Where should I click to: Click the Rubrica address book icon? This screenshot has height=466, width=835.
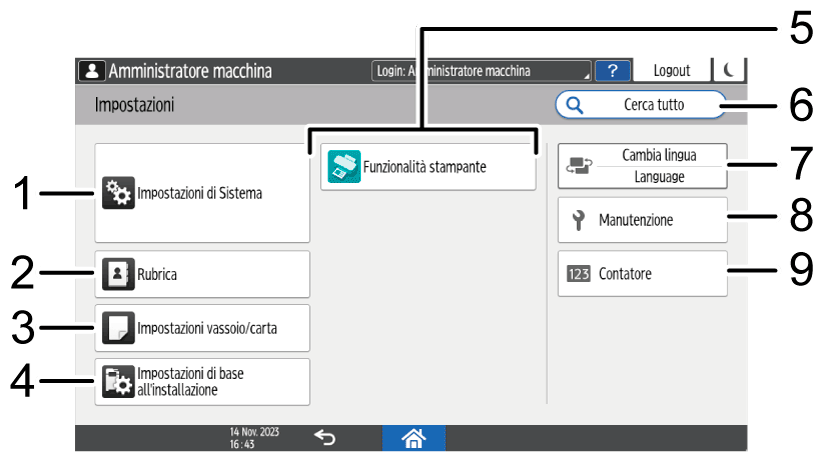[118, 274]
